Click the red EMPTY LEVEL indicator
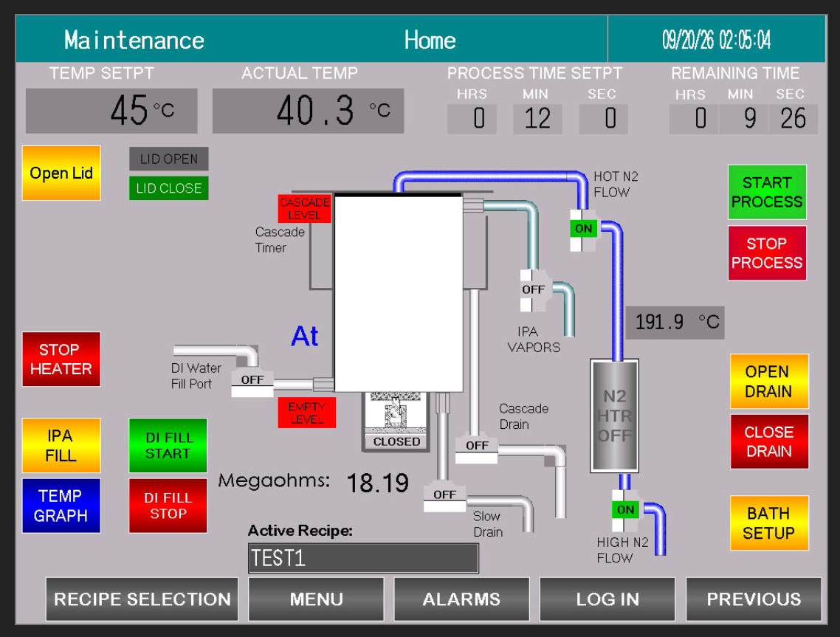This screenshot has width=840, height=637. point(306,413)
